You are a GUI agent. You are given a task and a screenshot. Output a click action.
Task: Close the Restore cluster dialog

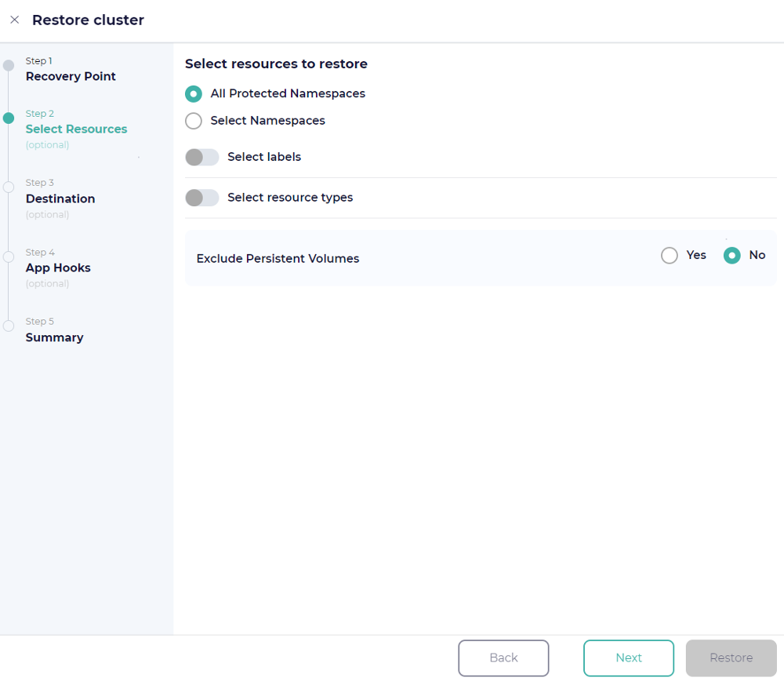(14, 20)
